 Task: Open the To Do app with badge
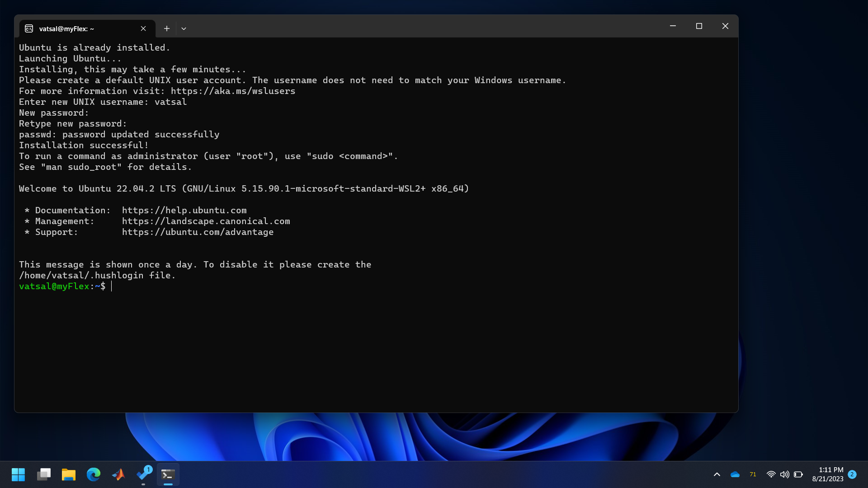(x=144, y=474)
